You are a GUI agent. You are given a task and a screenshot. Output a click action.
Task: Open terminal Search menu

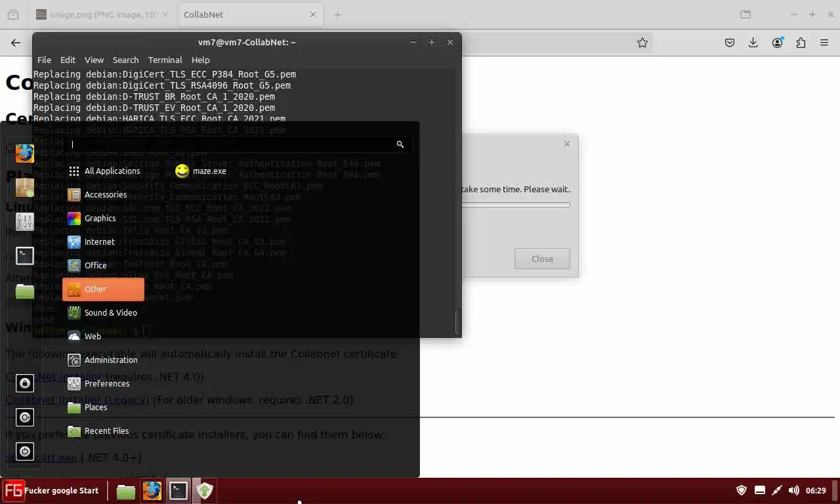(x=125, y=60)
